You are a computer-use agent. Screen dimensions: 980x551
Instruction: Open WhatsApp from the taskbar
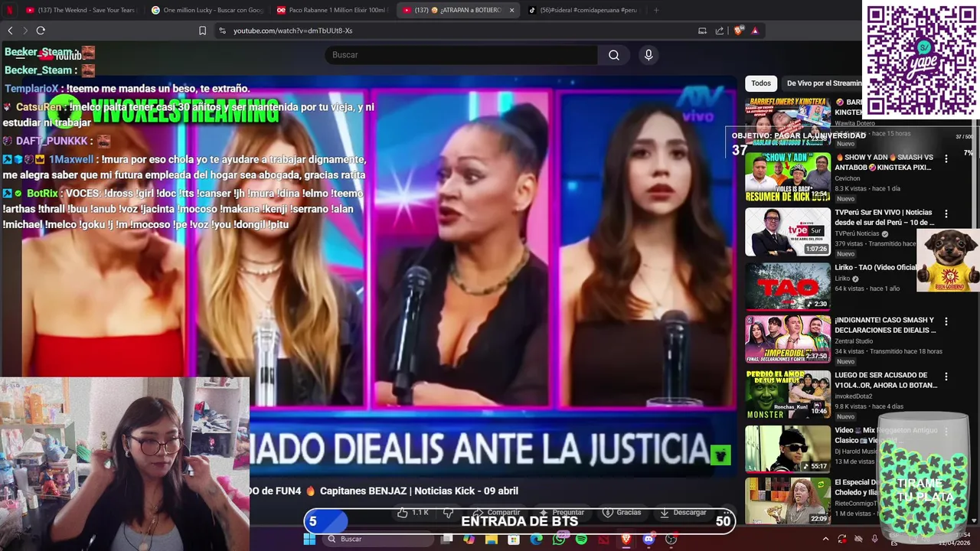tap(559, 539)
